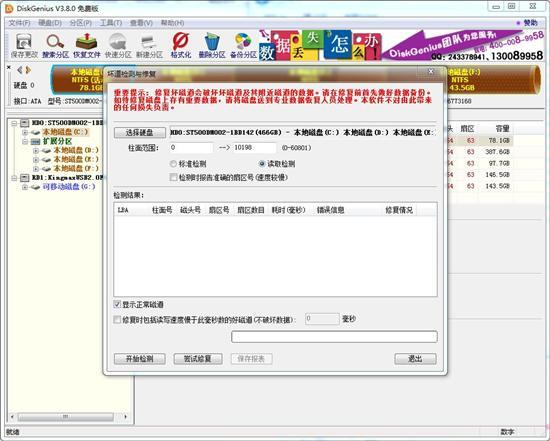Click the 新建分区 new partition icon
This screenshot has height=441, width=550.
click(x=149, y=46)
